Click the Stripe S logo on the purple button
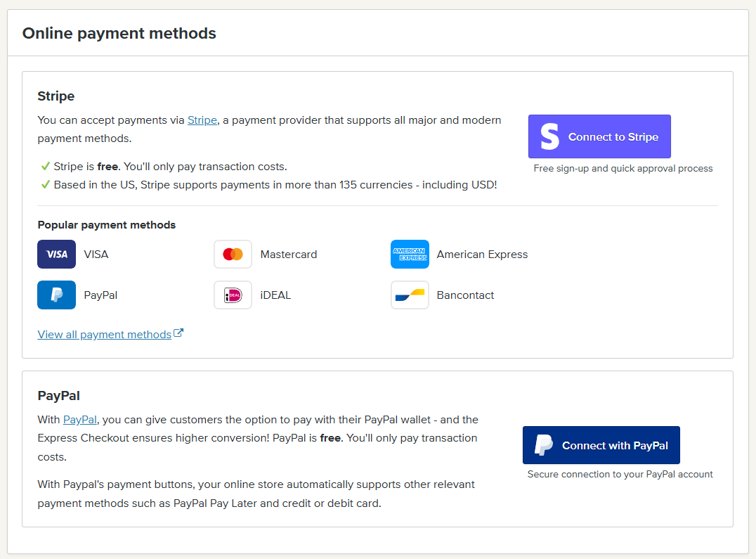The image size is (756, 559). (x=549, y=137)
